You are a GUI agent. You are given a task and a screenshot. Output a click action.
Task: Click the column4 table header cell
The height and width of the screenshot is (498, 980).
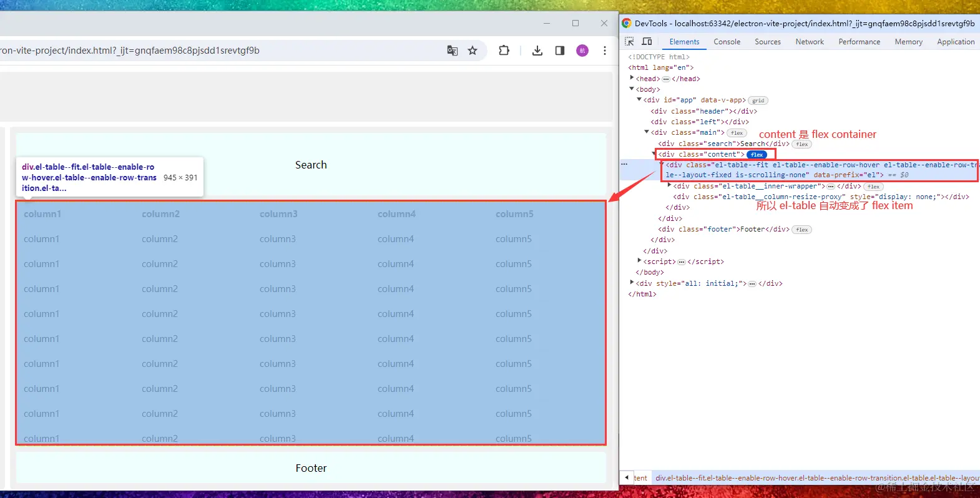click(x=396, y=214)
